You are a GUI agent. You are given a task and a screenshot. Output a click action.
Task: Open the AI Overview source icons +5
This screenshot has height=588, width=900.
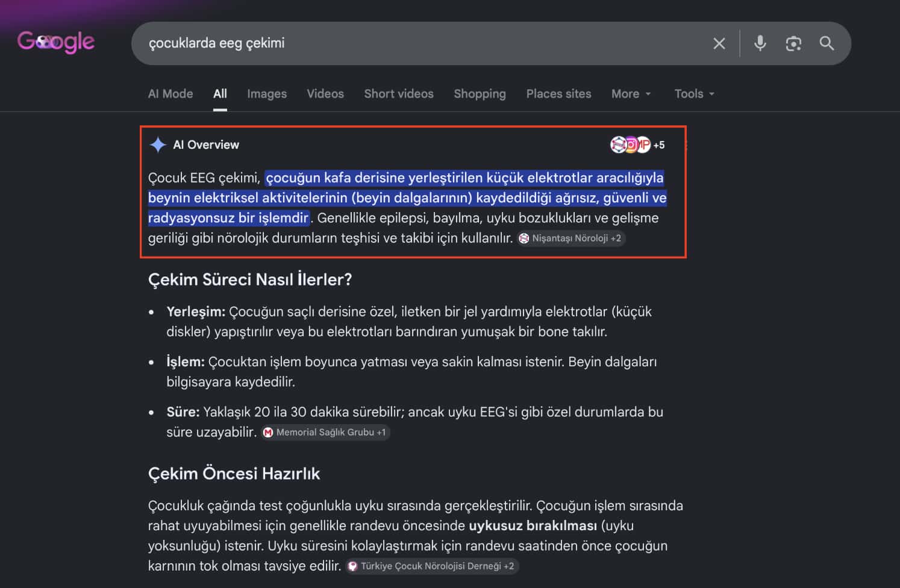(637, 145)
